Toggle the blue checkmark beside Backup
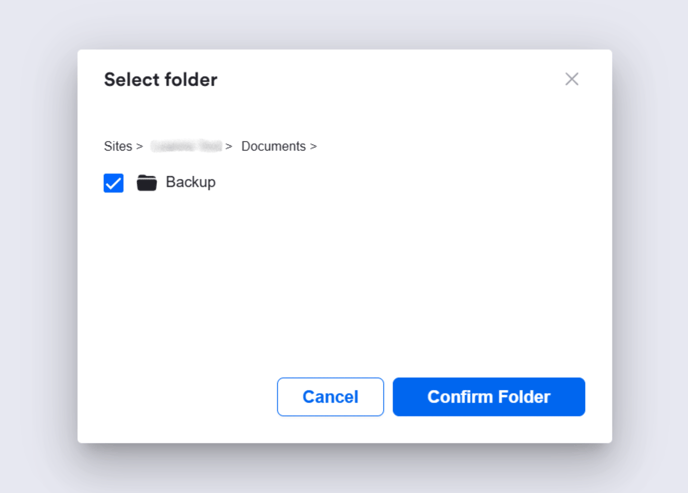The image size is (688, 493). [x=114, y=183]
